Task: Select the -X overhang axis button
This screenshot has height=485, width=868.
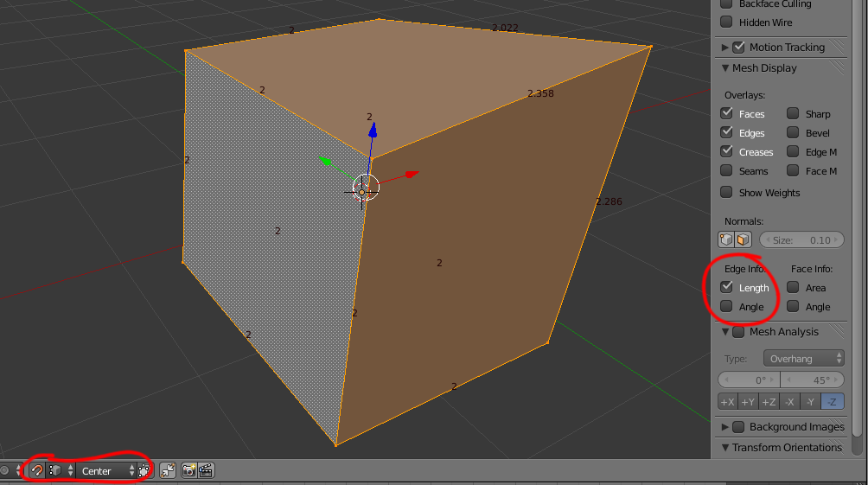Action: coord(790,401)
